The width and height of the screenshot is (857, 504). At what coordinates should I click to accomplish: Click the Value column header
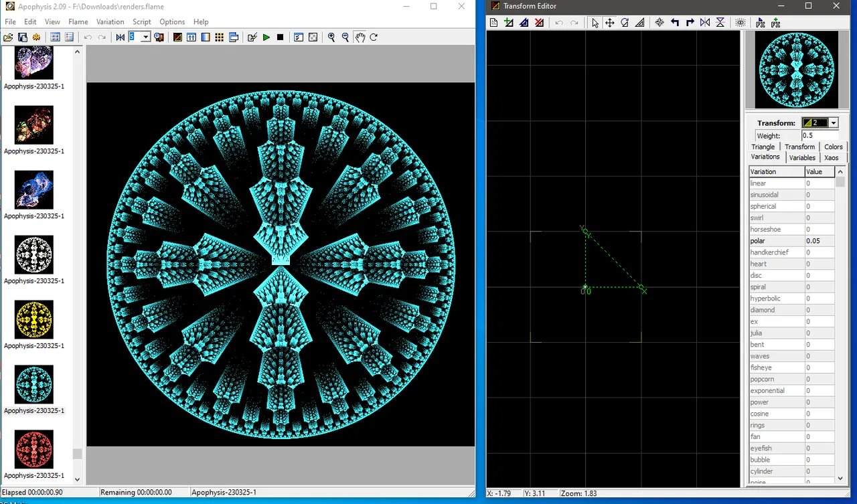point(820,171)
